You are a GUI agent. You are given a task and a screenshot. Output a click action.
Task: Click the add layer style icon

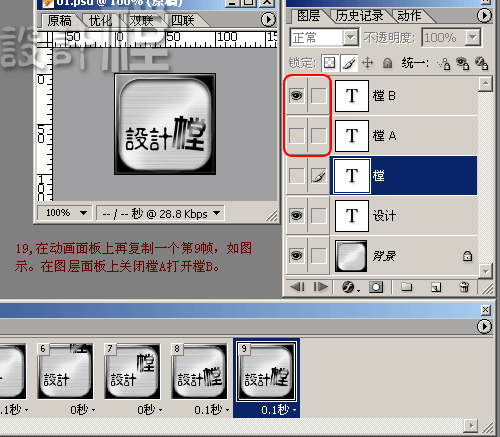click(x=349, y=287)
